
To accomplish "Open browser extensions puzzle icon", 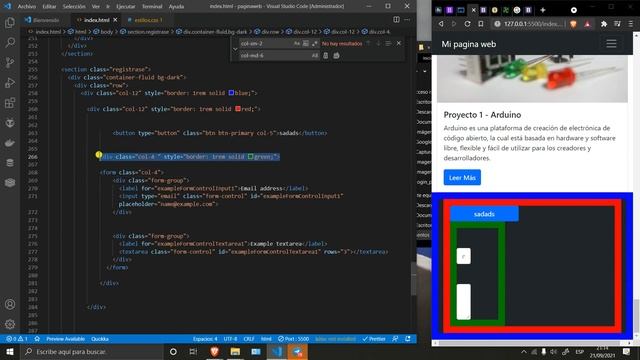I will [x=604, y=24].
